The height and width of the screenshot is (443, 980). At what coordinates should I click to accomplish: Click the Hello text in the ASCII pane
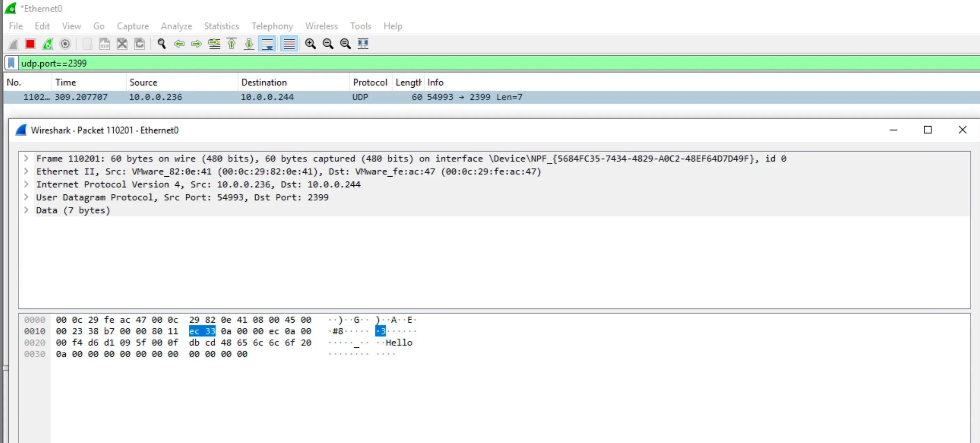coord(399,343)
